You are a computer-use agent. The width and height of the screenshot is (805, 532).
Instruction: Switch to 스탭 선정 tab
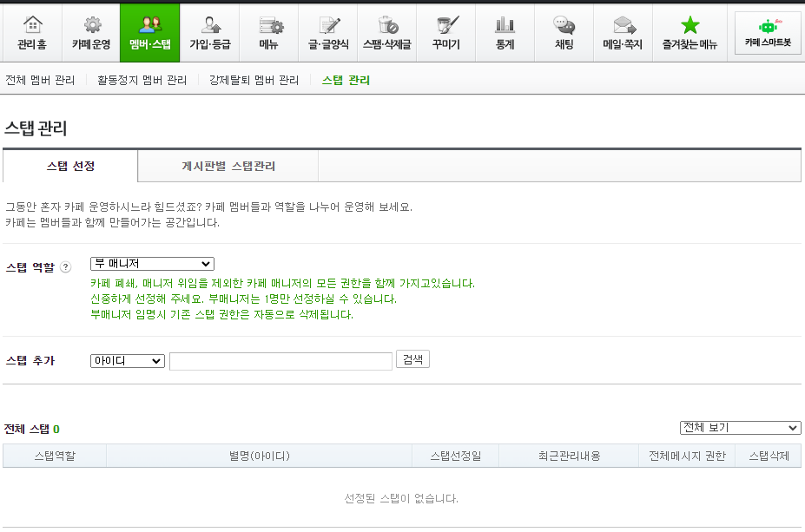pyautogui.click(x=70, y=167)
